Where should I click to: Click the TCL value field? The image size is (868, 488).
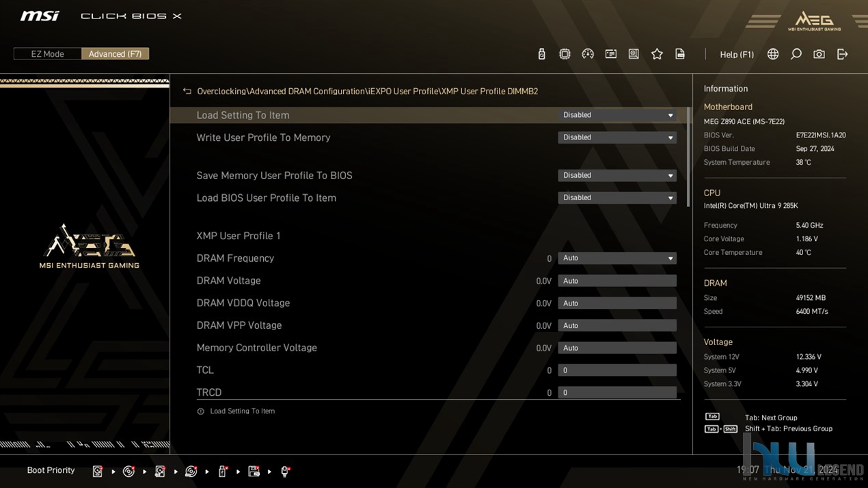click(617, 370)
